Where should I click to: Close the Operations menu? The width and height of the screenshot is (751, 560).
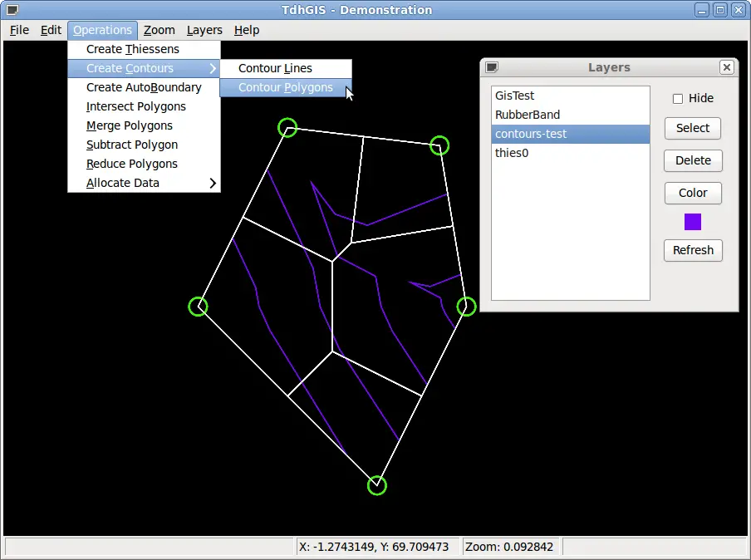click(102, 30)
